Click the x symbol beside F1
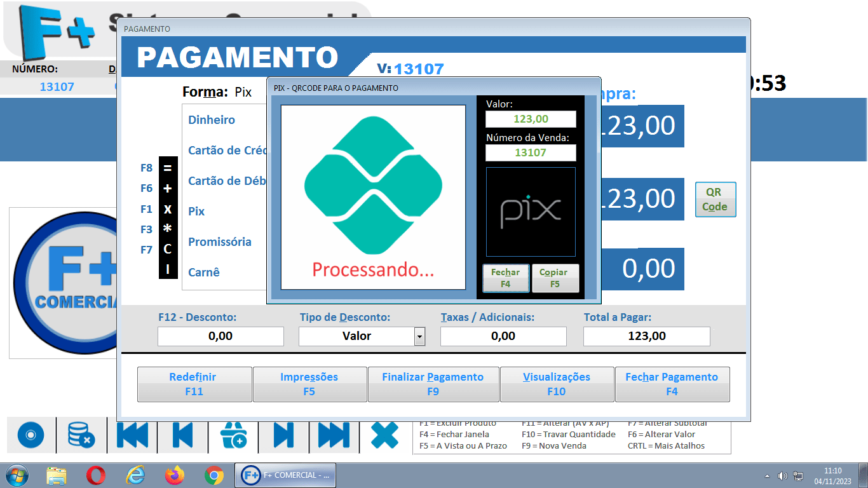The image size is (868, 488). click(x=168, y=209)
